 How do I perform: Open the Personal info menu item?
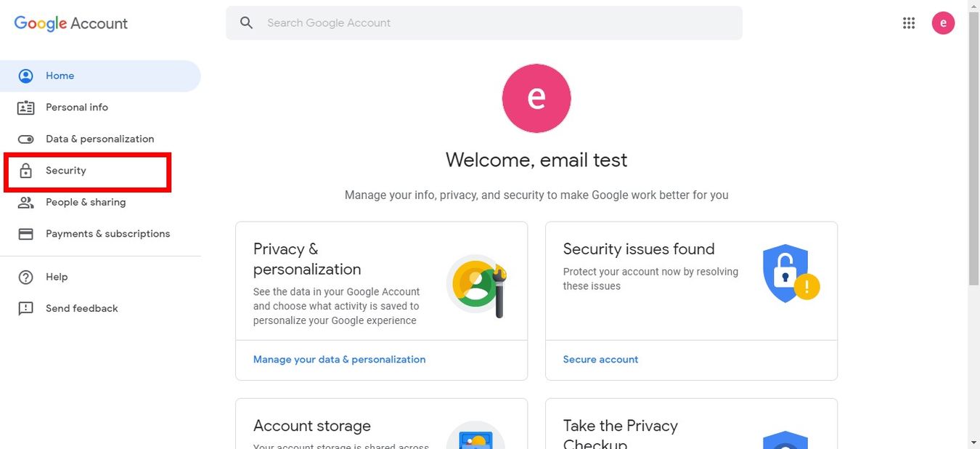coord(77,108)
